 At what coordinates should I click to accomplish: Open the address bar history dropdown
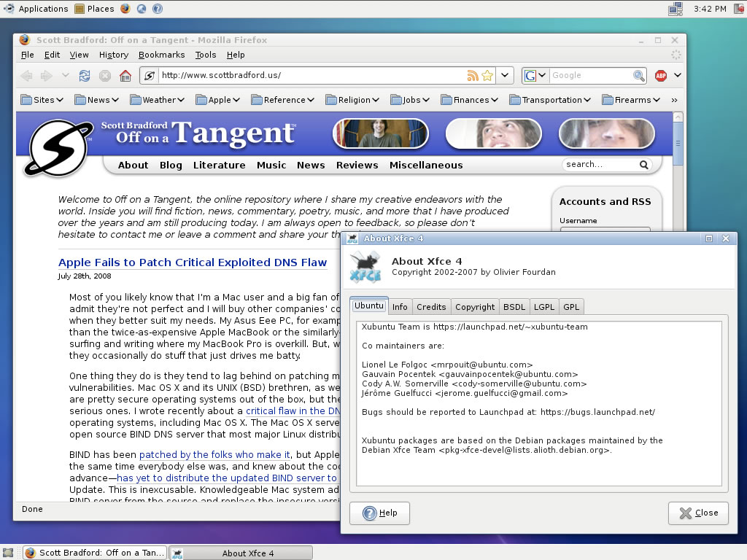[x=506, y=75]
